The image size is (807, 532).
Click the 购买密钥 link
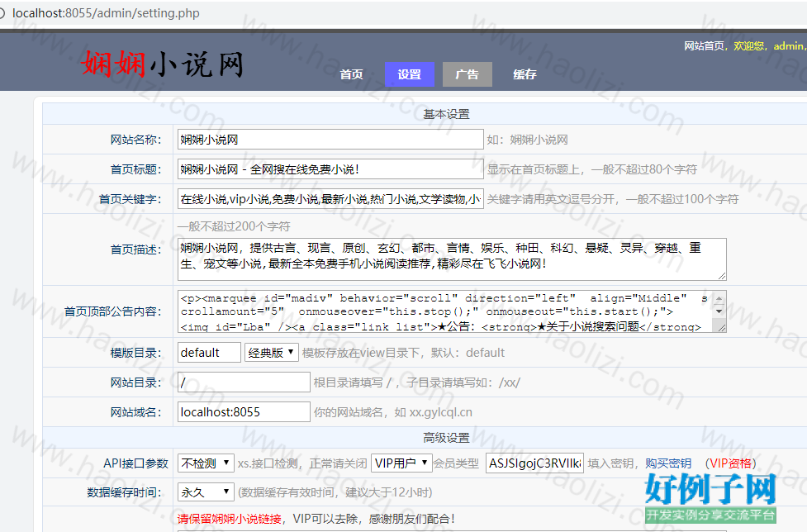click(x=668, y=463)
